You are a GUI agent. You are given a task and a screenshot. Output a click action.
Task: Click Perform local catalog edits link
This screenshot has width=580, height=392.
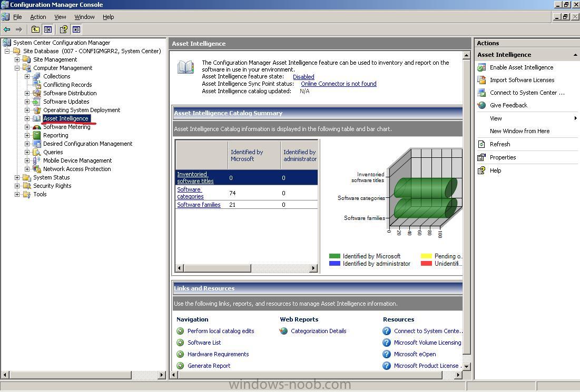221,331
